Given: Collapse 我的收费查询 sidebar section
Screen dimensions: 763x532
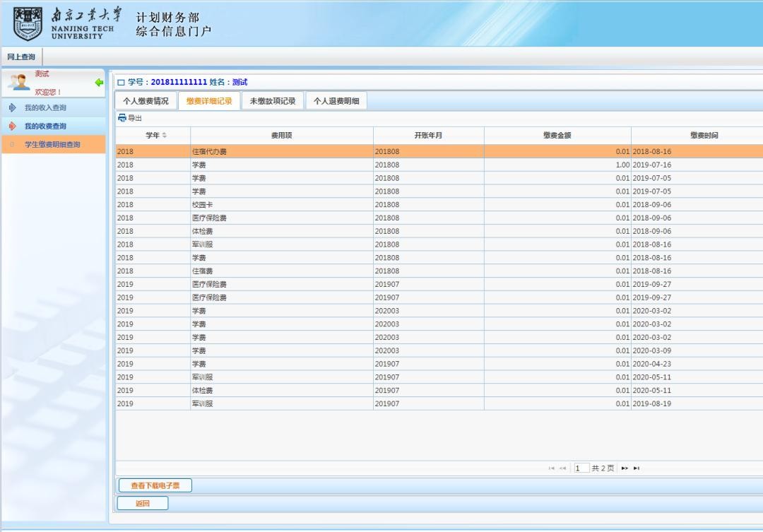Looking at the screenshot, I should click(x=45, y=126).
